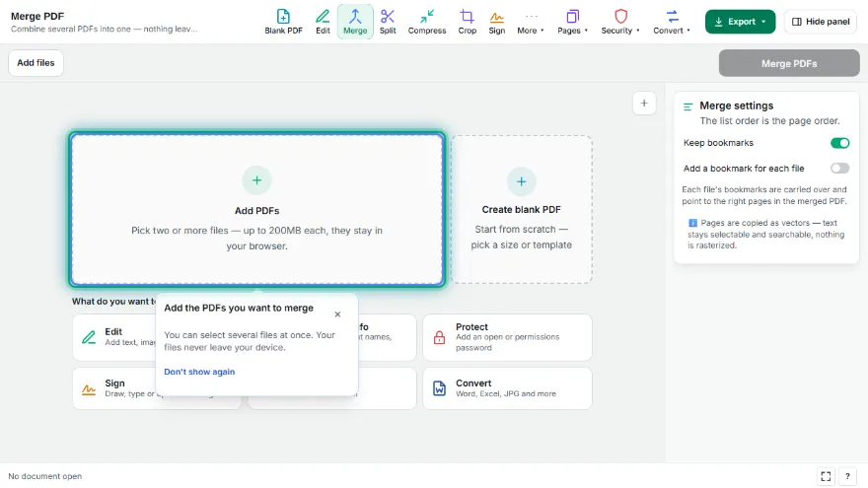
Task: Click the small plus button near panel
Action: click(644, 103)
